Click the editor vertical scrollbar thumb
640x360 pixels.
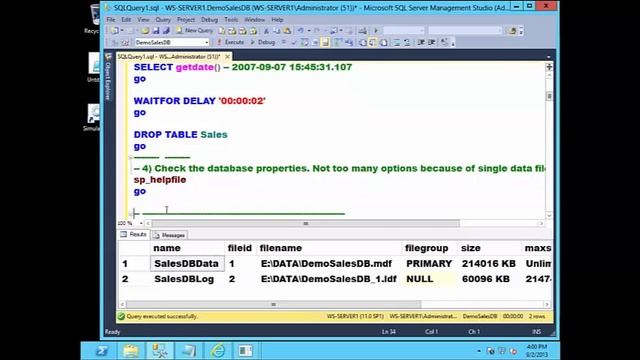[x=549, y=96]
